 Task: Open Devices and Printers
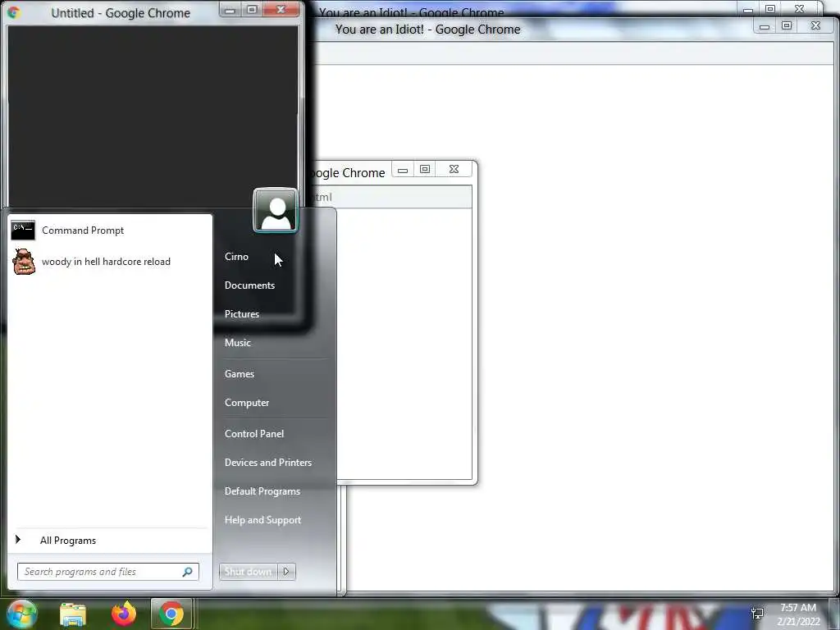click(268, 463)
